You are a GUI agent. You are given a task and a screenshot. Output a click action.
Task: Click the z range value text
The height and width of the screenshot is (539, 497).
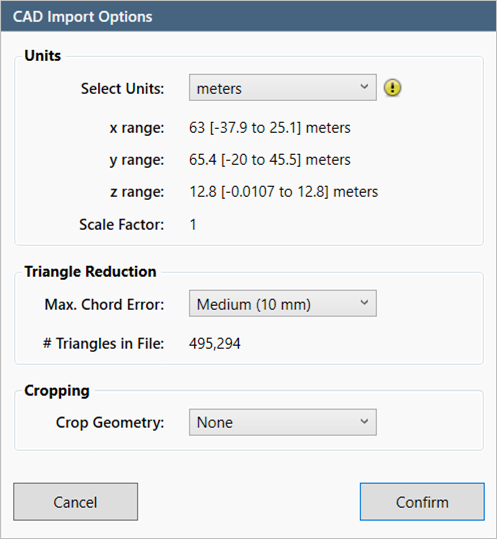[284, 192]
